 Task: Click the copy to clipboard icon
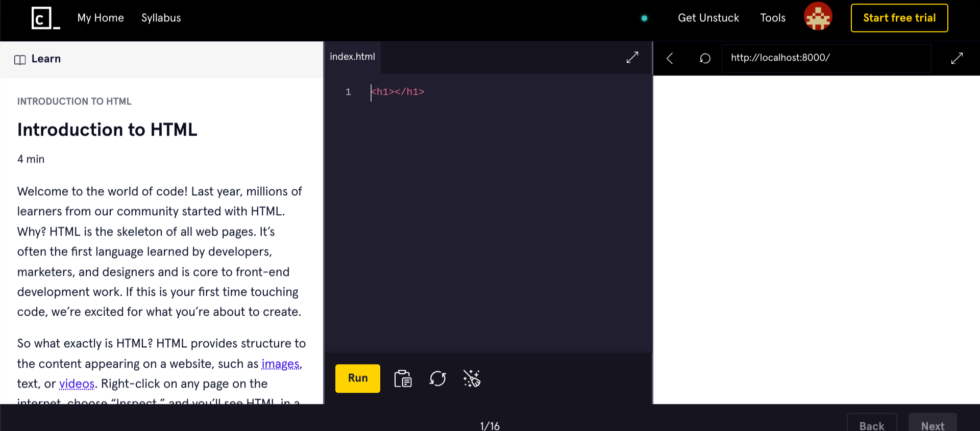403,378
